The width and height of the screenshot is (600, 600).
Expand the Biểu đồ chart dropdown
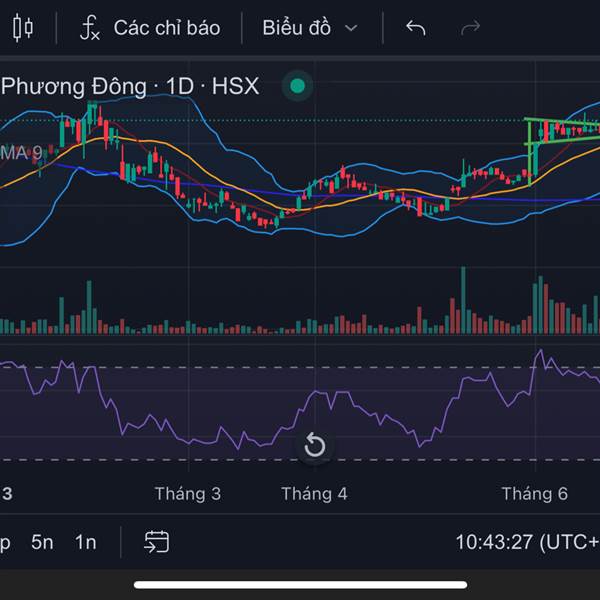[x=310, y=28]
